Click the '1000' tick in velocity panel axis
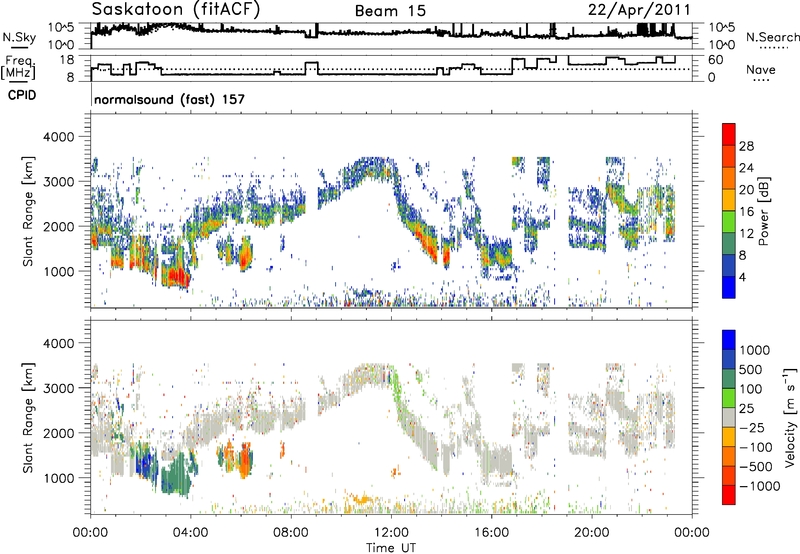The height and width of the screenshot is (554, 800). 58,478
